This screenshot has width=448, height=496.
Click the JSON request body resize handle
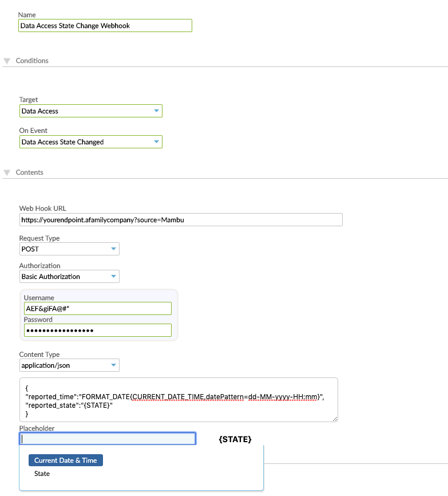335,419
